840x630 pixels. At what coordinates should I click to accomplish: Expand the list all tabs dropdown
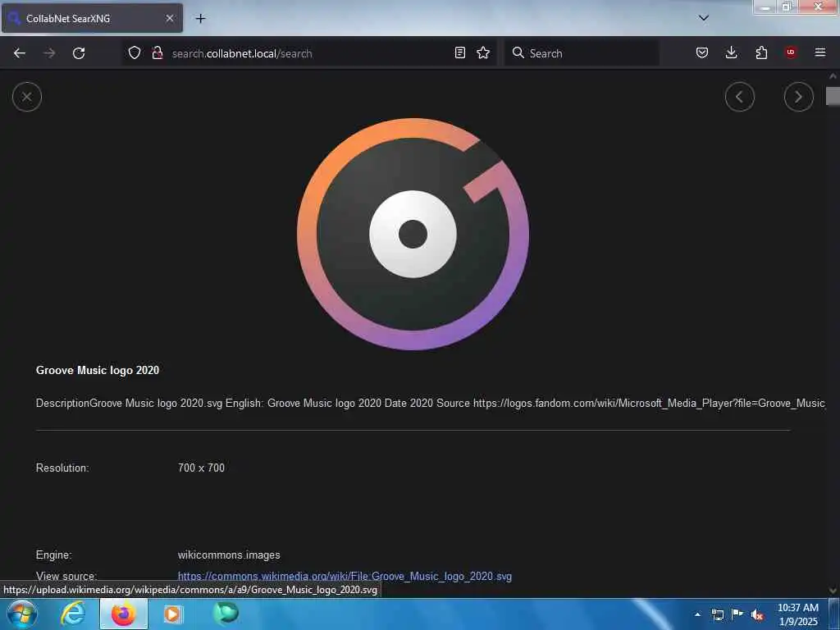(x=704, y=18)
